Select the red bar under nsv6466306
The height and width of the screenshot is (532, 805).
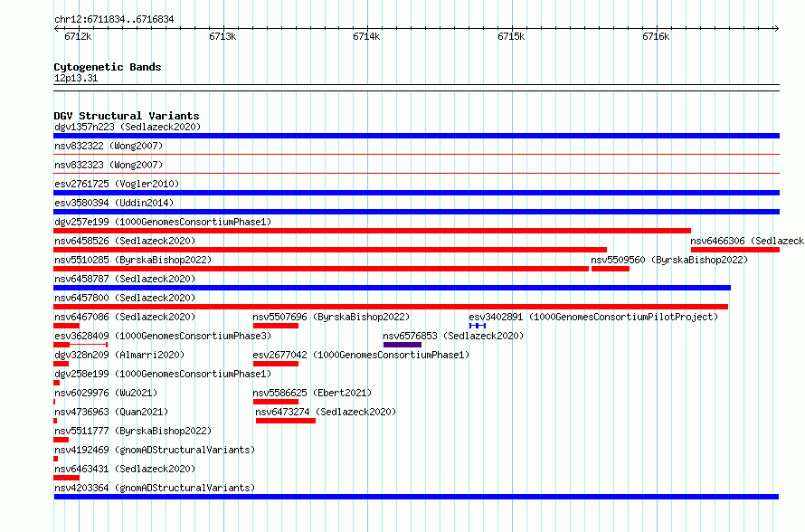pyautogui.click(x=735, y=250)
